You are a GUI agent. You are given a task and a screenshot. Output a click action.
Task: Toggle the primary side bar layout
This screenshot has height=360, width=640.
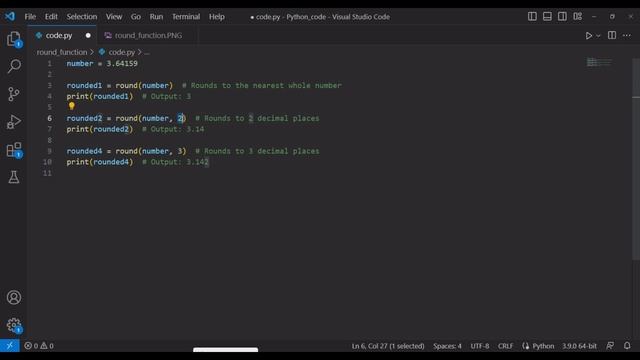pyautogui.click(x=532, y=16)
